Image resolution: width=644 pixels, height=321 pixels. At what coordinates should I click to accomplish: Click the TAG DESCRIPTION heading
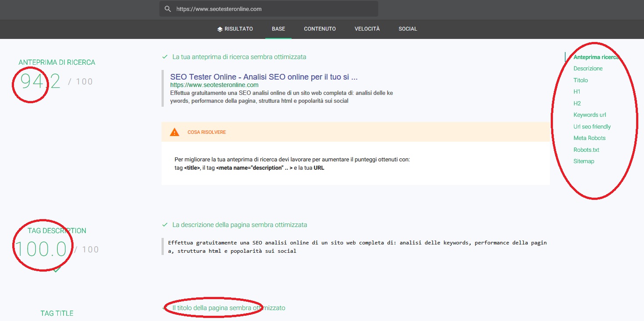pos(57,230)
